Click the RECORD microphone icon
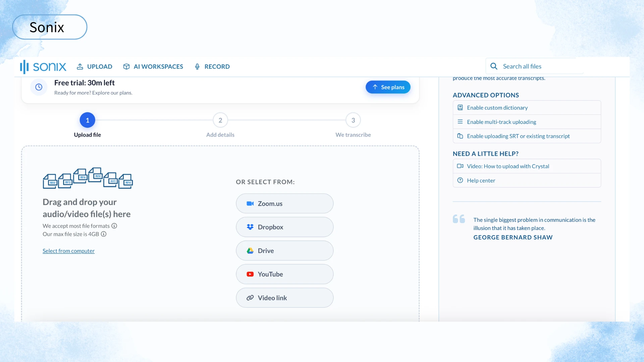The image size is (644, 362). click(197, 66)
